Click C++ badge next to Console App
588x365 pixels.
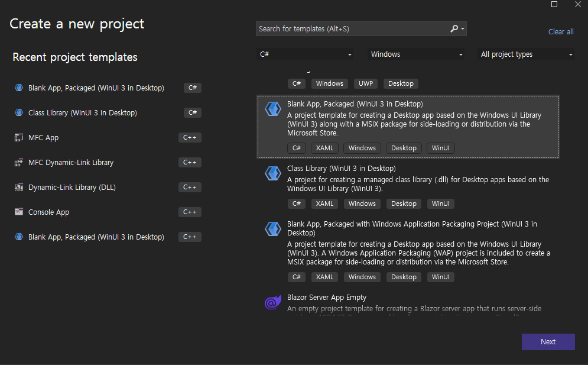pos(190,212)
